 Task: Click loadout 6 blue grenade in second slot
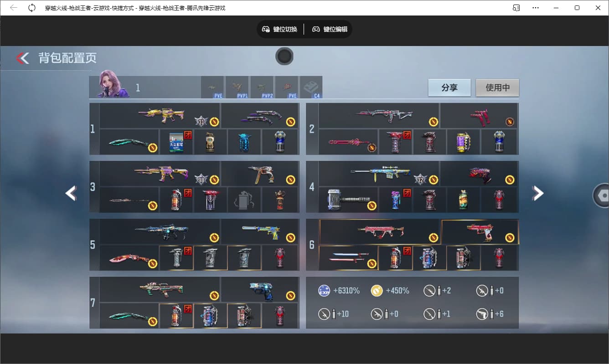pos(429,257)
